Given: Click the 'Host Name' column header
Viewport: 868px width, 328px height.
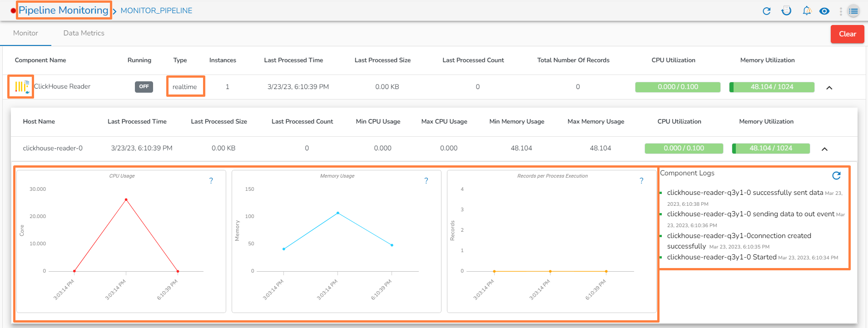Looking at the screenshot, I should coord(39,121).
